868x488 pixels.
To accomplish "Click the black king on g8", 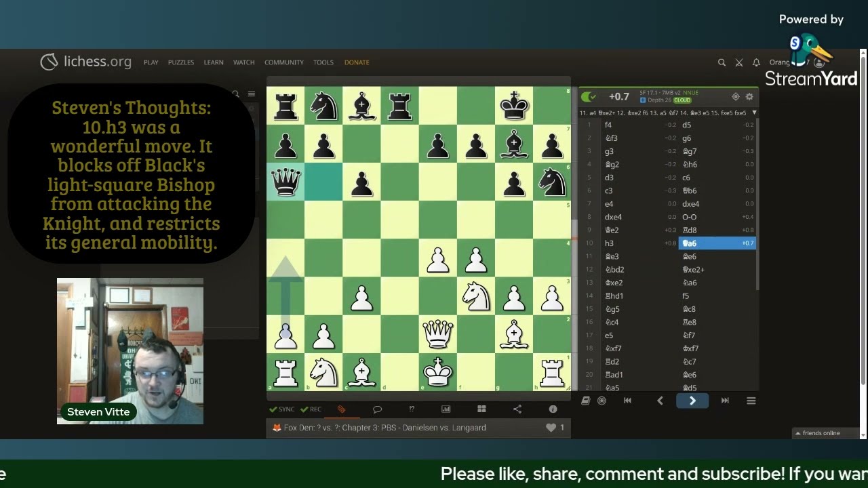I will (x=514, y=105).
